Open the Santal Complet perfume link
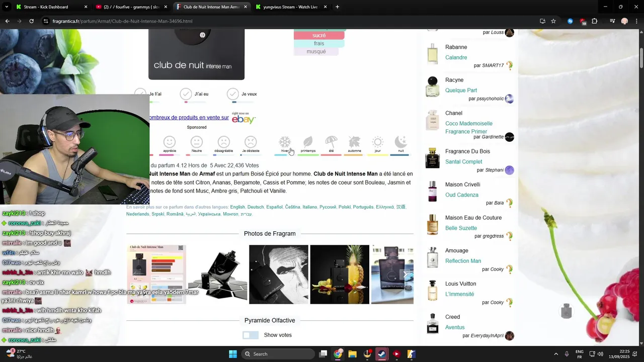Screen dimensions: 644x362 (463, 162)
